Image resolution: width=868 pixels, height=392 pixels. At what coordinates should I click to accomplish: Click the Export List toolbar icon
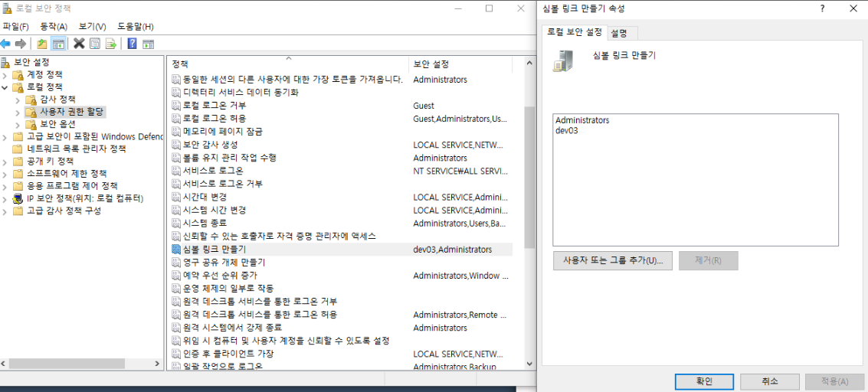111,44
